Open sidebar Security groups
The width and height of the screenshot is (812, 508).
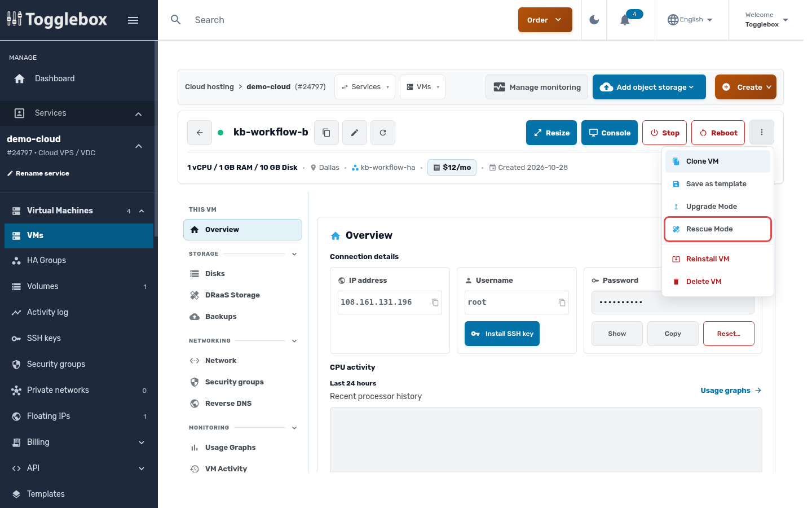pos(79,364)
